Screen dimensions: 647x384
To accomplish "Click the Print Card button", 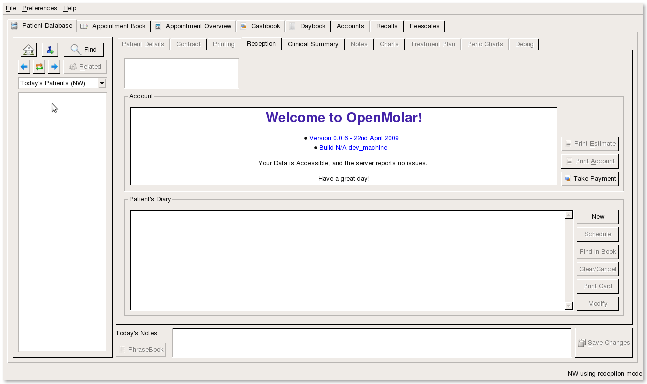I will click(x=597, y=286).
